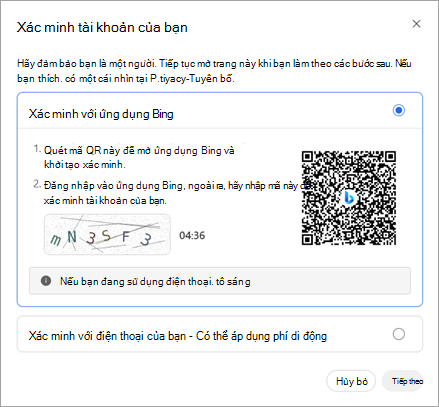Click the Nếu bạn đang sử dụng điện thoại notice

click(x=220, y=281)
